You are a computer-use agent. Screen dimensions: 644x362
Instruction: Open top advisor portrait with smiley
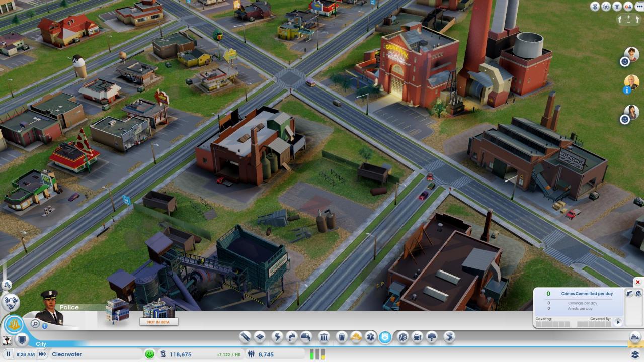click(631, 54)
